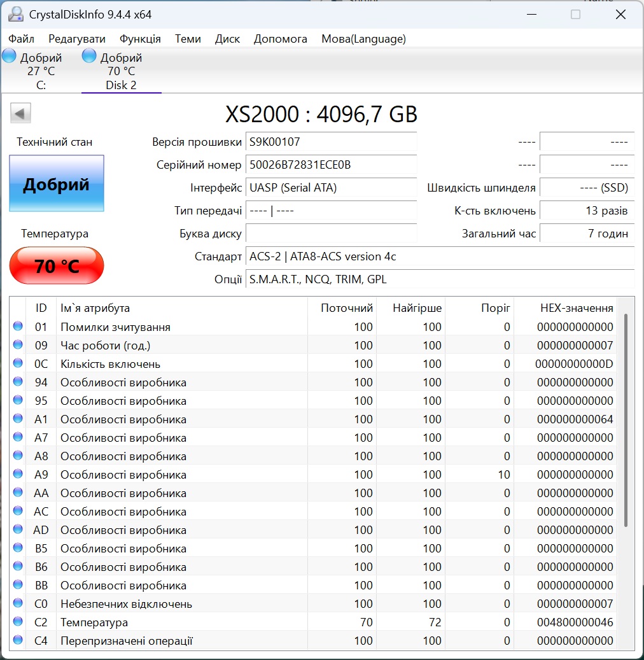The width and height of the screenshot is (644, 660).
Task: Click the threshold value 10 in row A9
Action: 504,474
